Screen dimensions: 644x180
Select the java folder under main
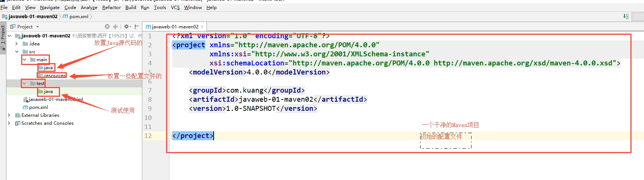click(x=48, y=68)
